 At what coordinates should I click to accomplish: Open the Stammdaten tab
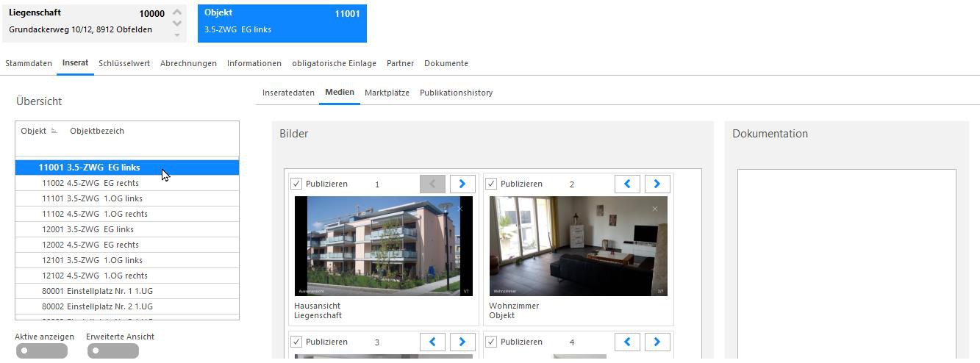pos(29,63)
